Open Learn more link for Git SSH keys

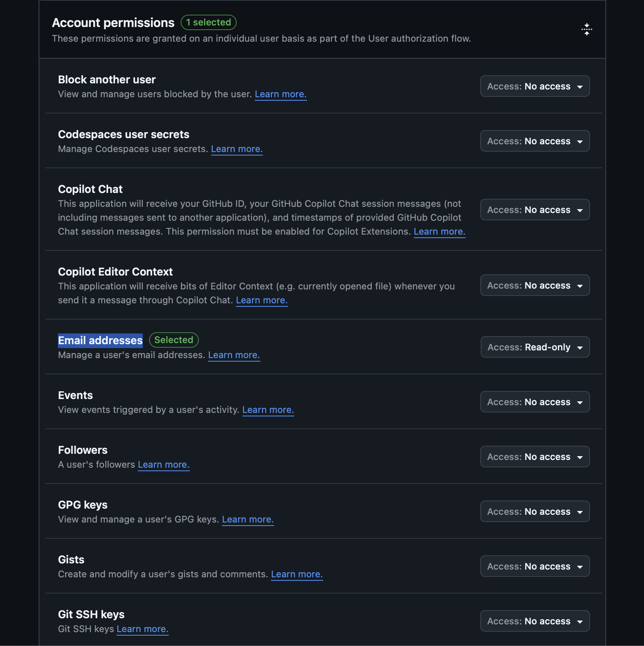pos(142,629)
